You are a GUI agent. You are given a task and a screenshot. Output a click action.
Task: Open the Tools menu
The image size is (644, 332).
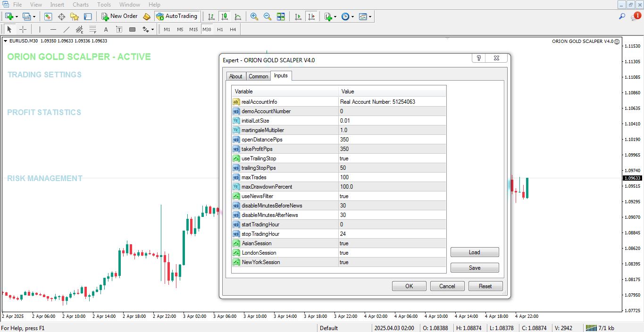click(x=104, y=5)
